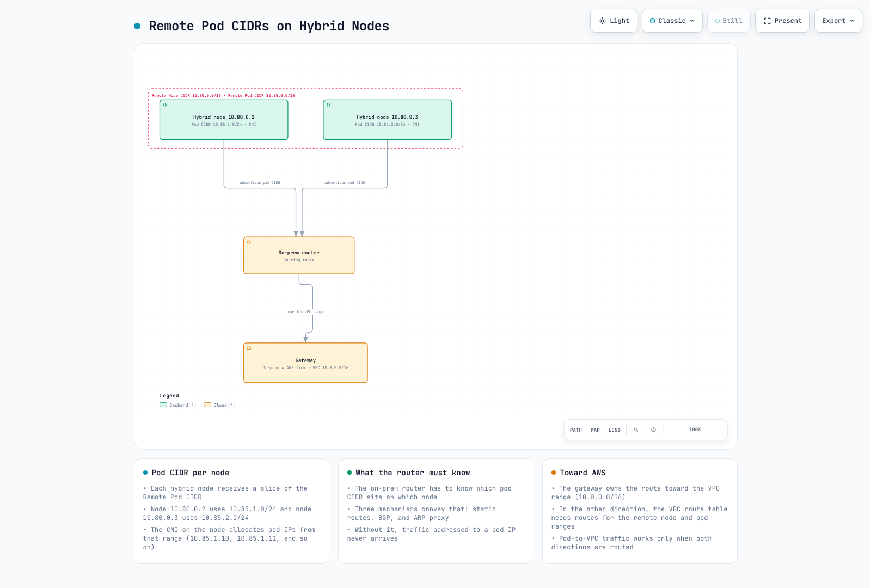The height and width of the screenshot is (588, 871).
Task: Click the Present fullscreen button
Action: point(782,21)
